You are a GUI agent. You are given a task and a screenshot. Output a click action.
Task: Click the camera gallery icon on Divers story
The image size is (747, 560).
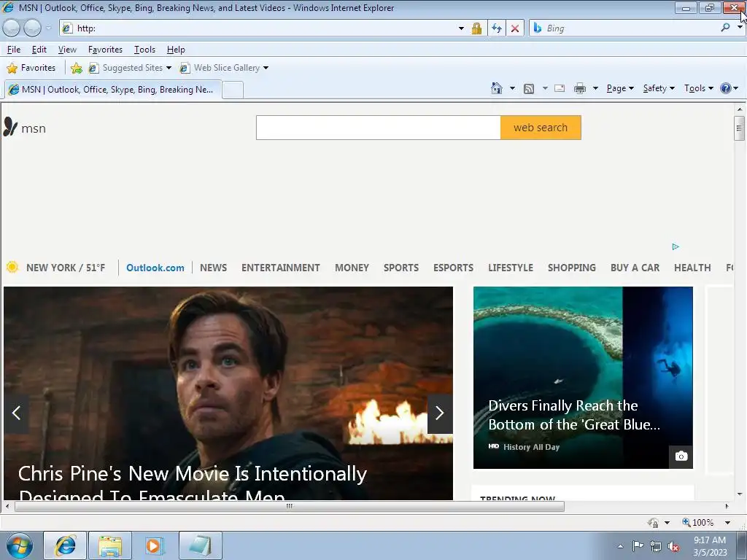coord(681,456)
